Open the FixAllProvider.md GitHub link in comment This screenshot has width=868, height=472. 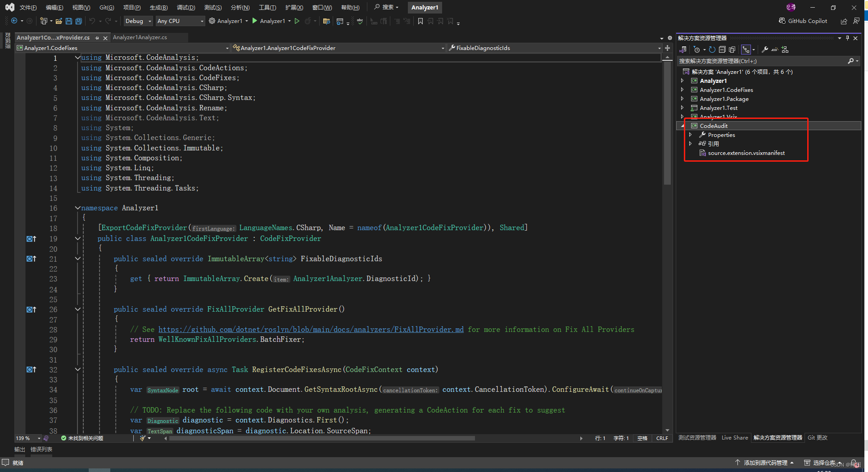point(311,330)
